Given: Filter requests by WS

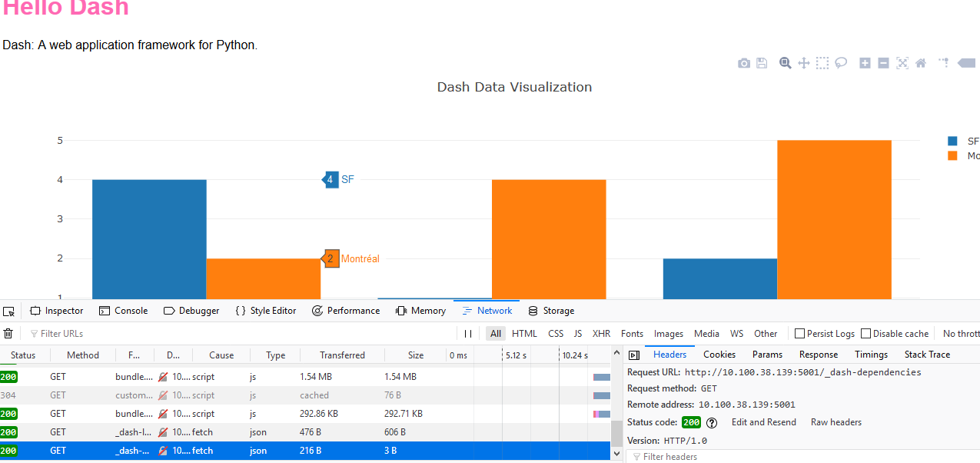Looking at the screenshot, I should tap(737, 334).
